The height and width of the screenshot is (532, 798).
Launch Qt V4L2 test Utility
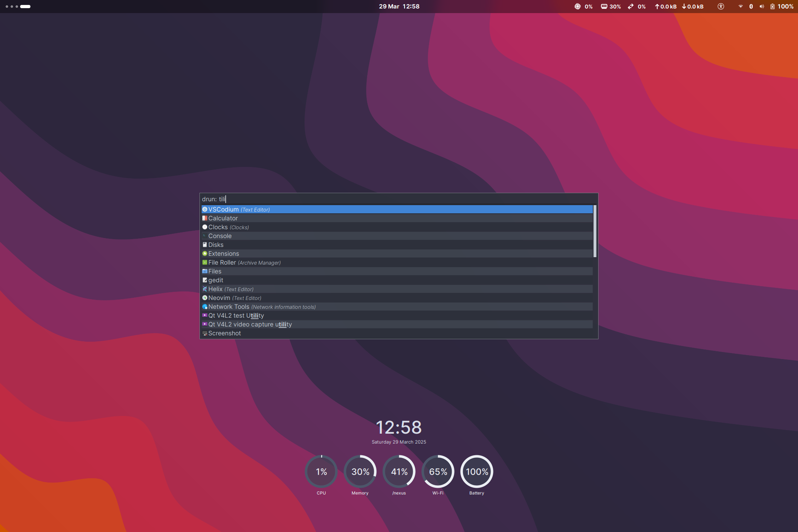[x=397, y=316]
